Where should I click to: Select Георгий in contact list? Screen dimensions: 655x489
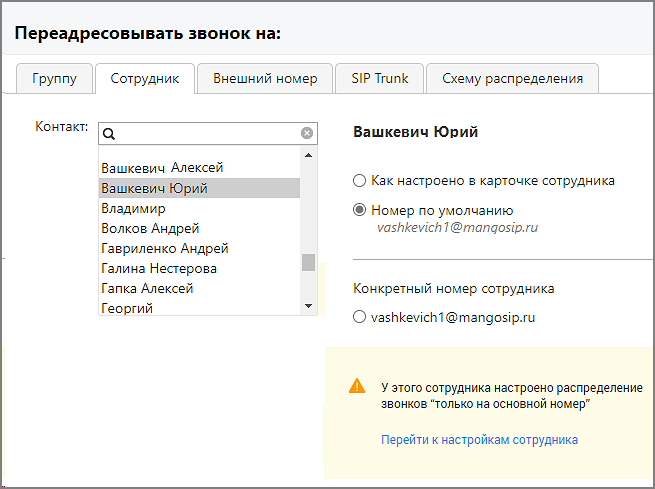(x=200, y=308)
